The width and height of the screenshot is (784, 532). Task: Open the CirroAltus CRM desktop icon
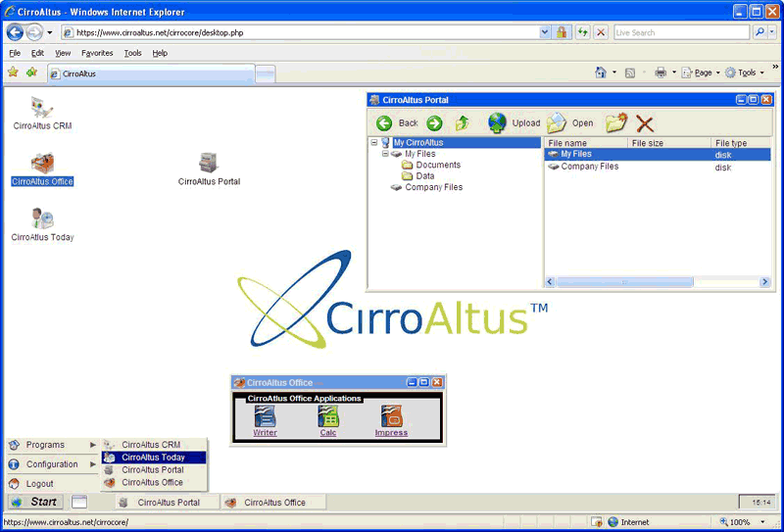coord(41,108)
